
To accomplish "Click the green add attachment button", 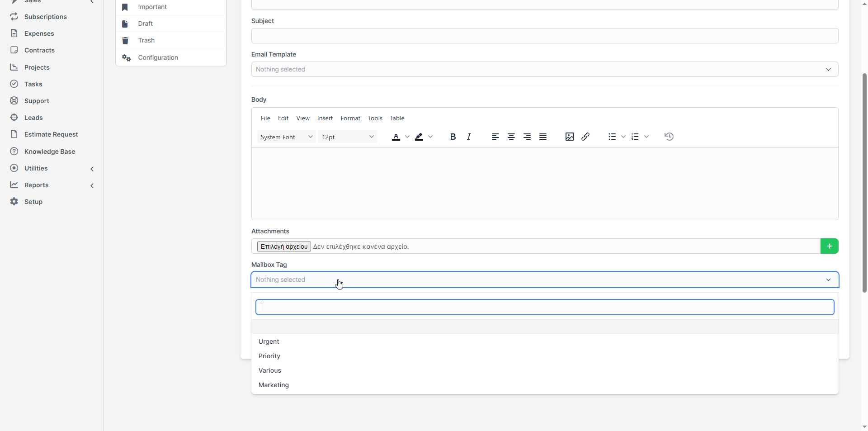I will 829,246.
